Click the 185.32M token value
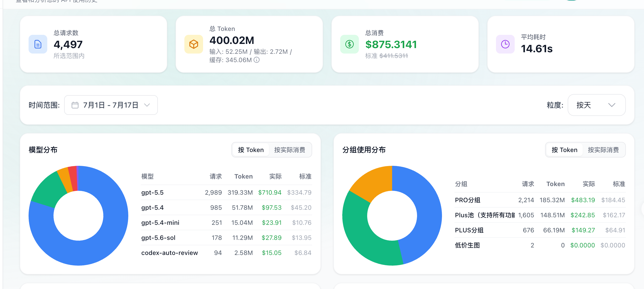Image resolution: width=644 pixels, height=289 pixels. pos(552,200)
